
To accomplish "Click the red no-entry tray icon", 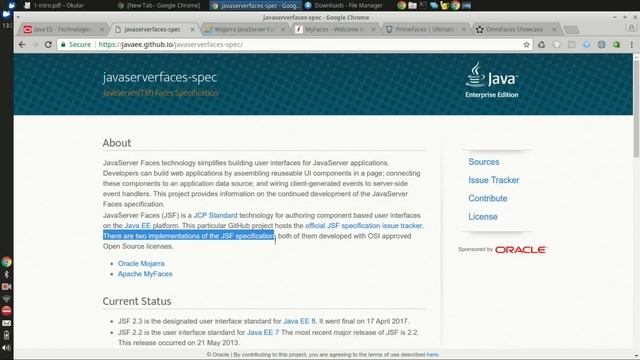I will [x=7, y=311].
